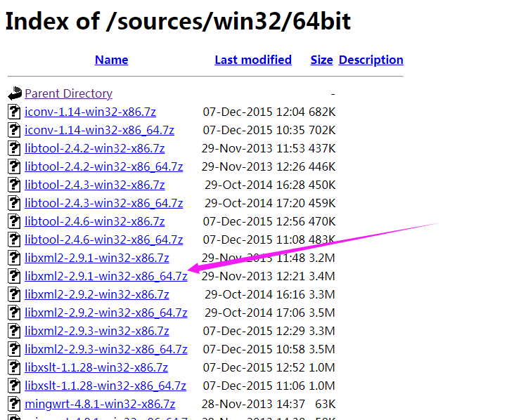Open the Parent Directory link
Image resolution: width=514 pixels, height=420 pixels.
pos(68,93)
